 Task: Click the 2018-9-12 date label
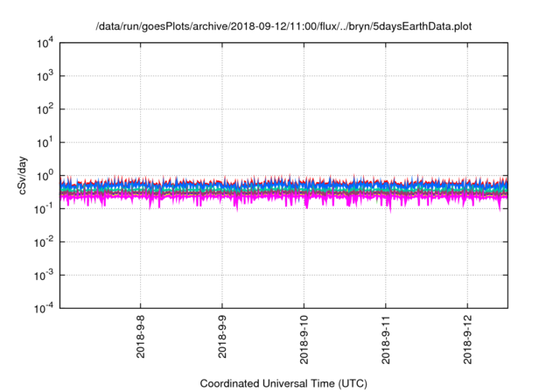[x=467, y=339]
